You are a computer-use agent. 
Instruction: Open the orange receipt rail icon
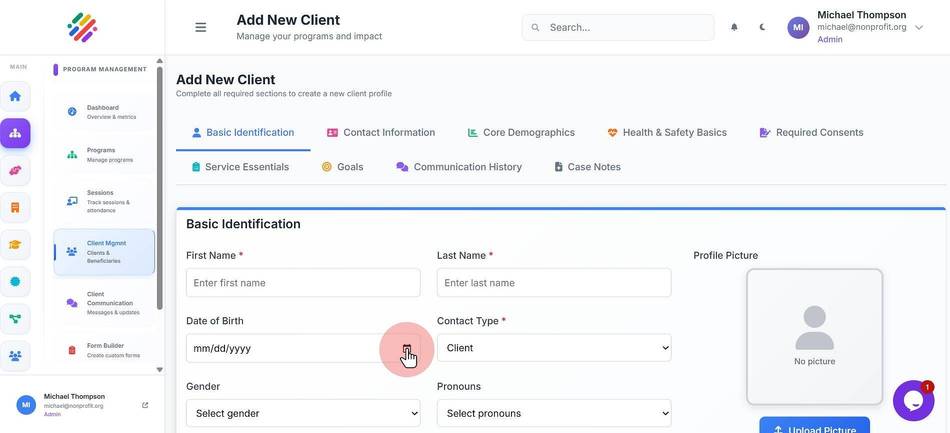click(x=15, y=208)
